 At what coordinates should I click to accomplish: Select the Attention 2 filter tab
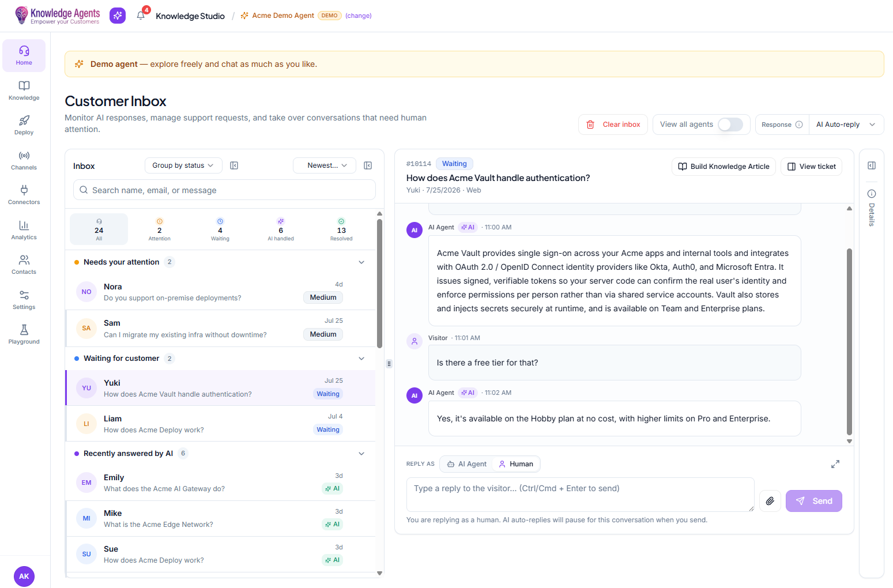[160, 229]
